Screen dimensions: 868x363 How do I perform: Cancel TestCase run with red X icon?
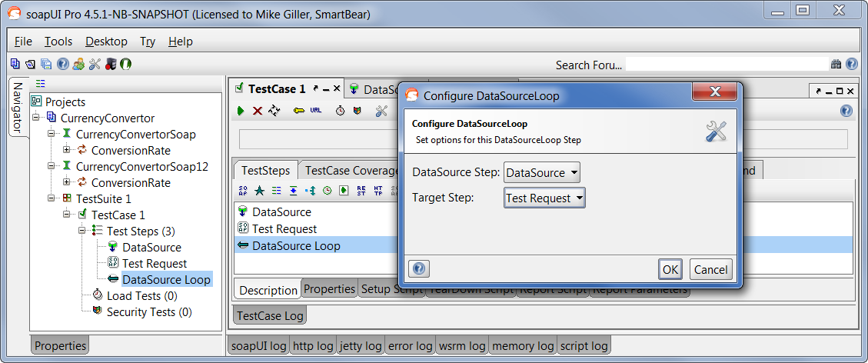point(258,111)
